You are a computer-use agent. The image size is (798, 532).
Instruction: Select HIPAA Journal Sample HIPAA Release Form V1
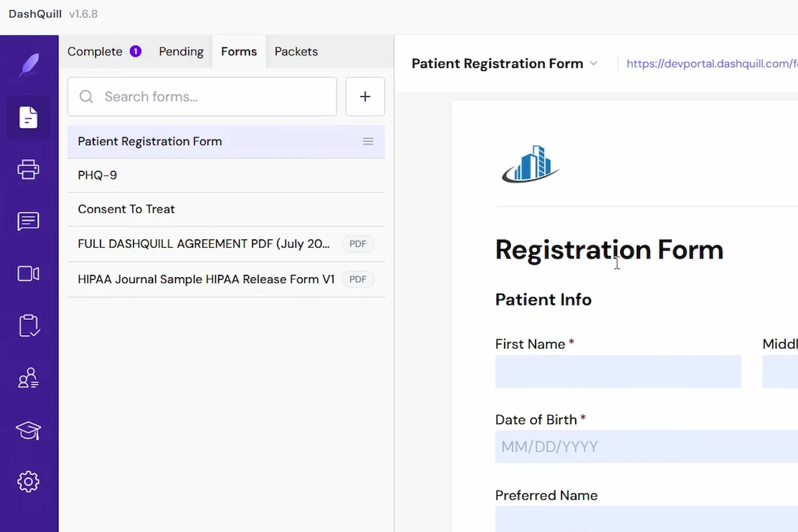click(226, 279)
